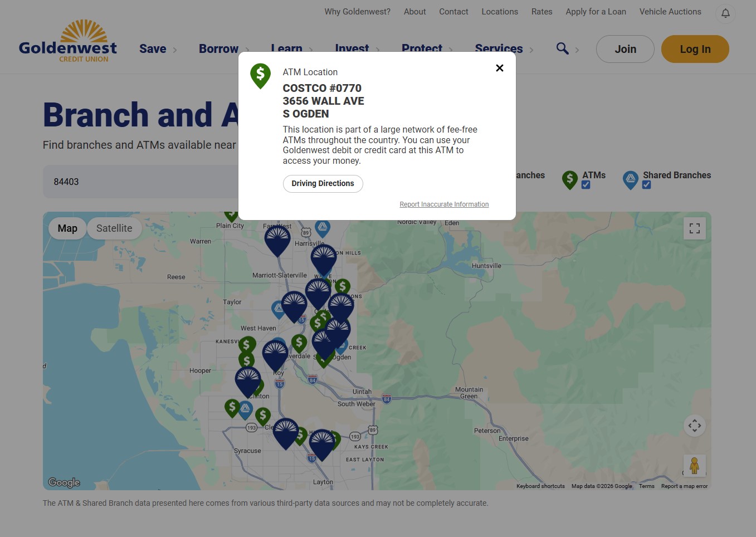The image size is (756, 537).
Task: Click the notification bell icon
Action: [725, 13]
